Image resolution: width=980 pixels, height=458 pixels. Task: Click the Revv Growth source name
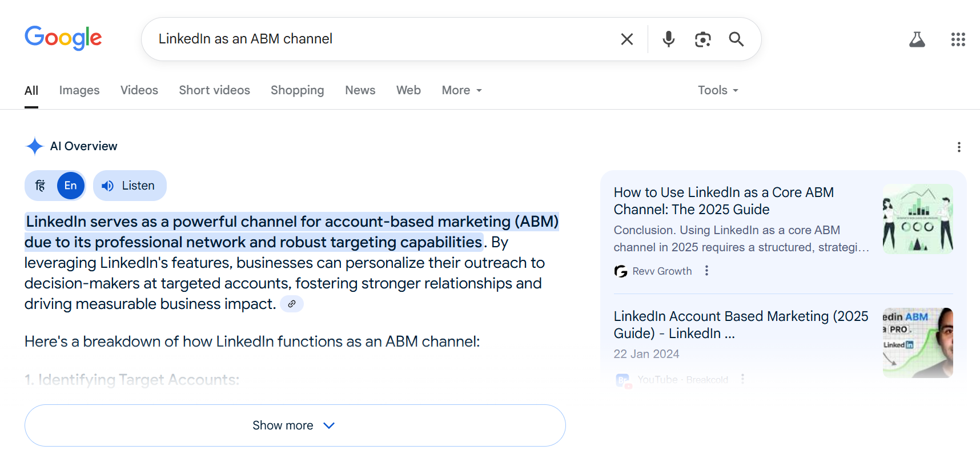click(662, 271)
